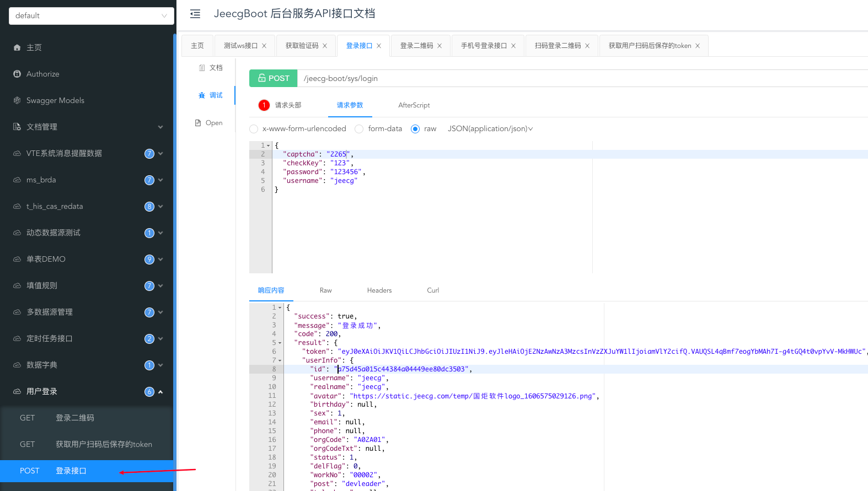Viewport: 868px width, 491px height.
Task: Click the cloud icon beside ms_brda
Action: [17, 180]
